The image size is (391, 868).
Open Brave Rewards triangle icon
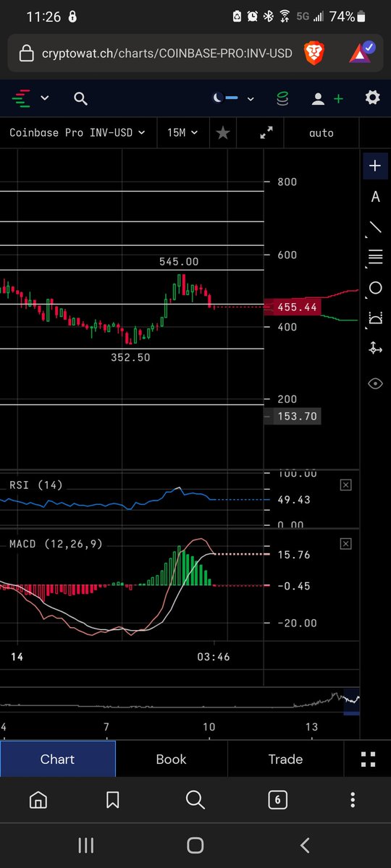360,52
